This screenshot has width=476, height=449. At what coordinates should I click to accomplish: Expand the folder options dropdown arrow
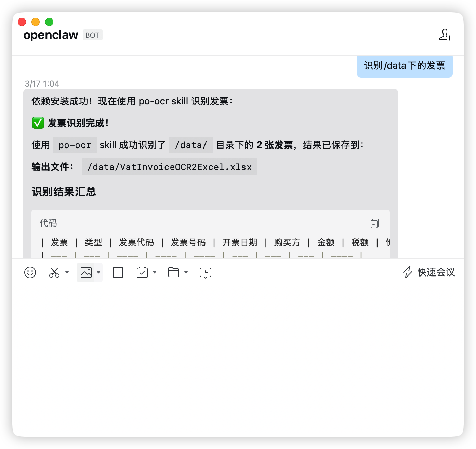click(x=186, y=272)
